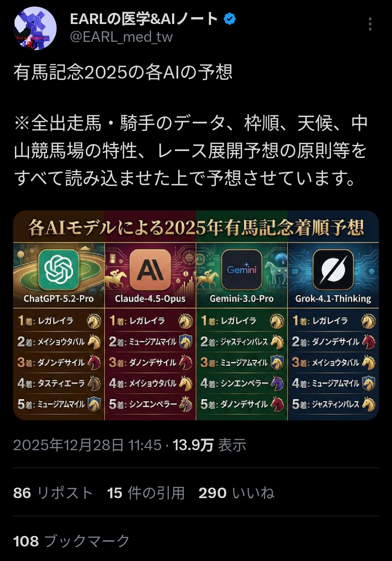Open EARLの医学&AIノート display name profile
This screenshot has width=392, height=561.
tap(144, 19)
